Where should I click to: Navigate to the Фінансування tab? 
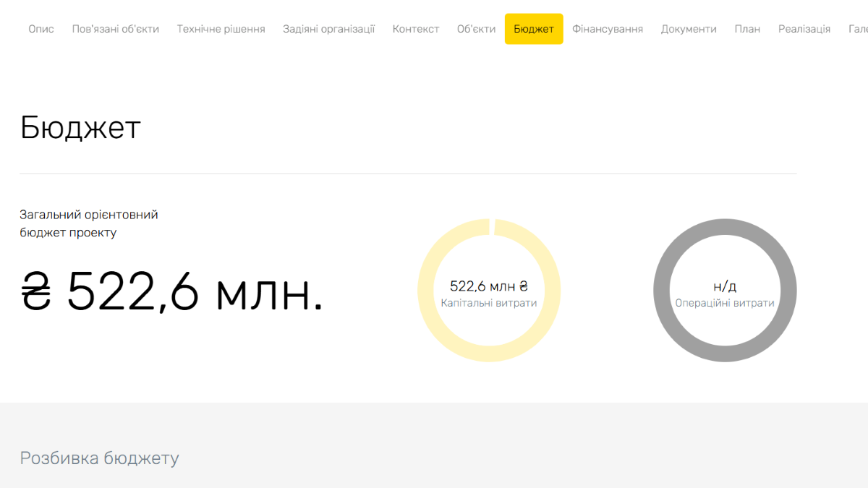[x=608, y=29]
